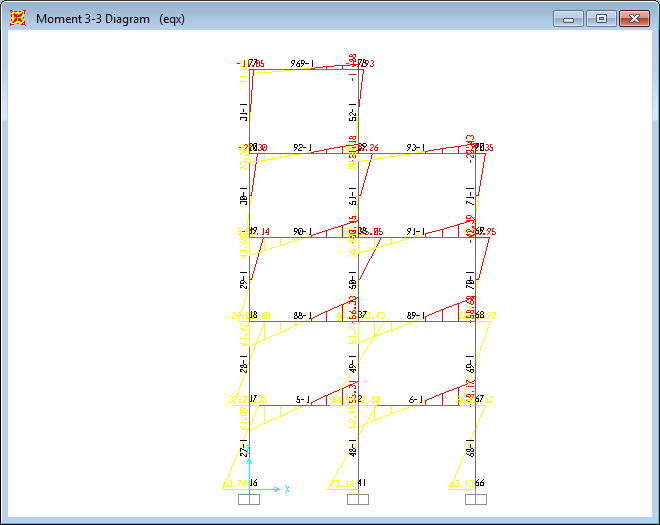This screenshot has height=525, width=660.
Task: Maximize the Moment 3-3 Diagram window
Action: [600, 19]
